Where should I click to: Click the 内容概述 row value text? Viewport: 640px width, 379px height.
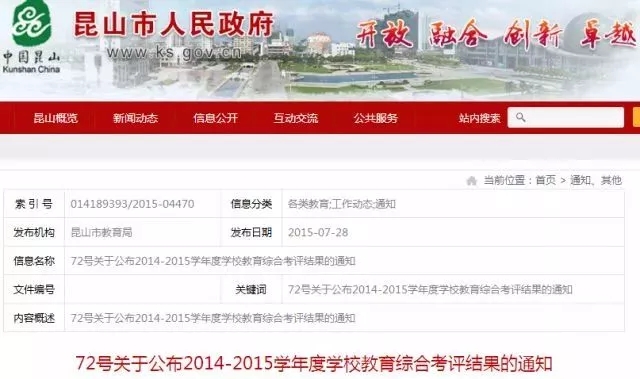point(213,318)
